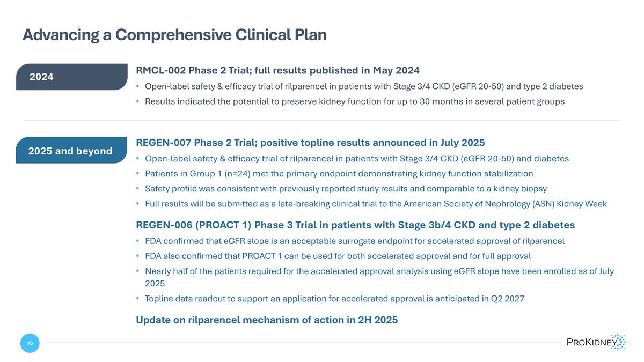Click the bullet about preserving kidney function 30 months

tap(354, 101)
